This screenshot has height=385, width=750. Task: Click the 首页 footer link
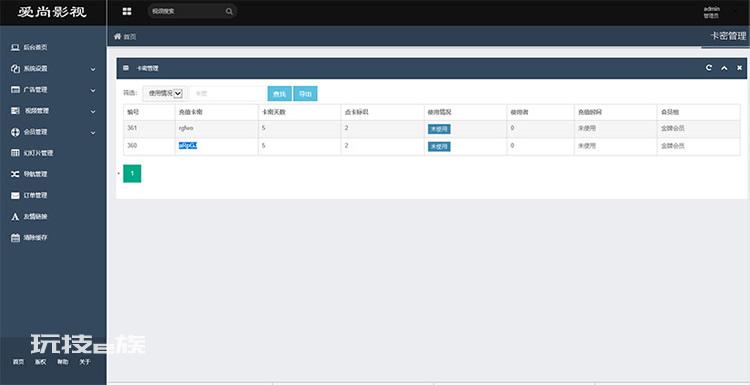pyautogui.click(x=18, y=362)
